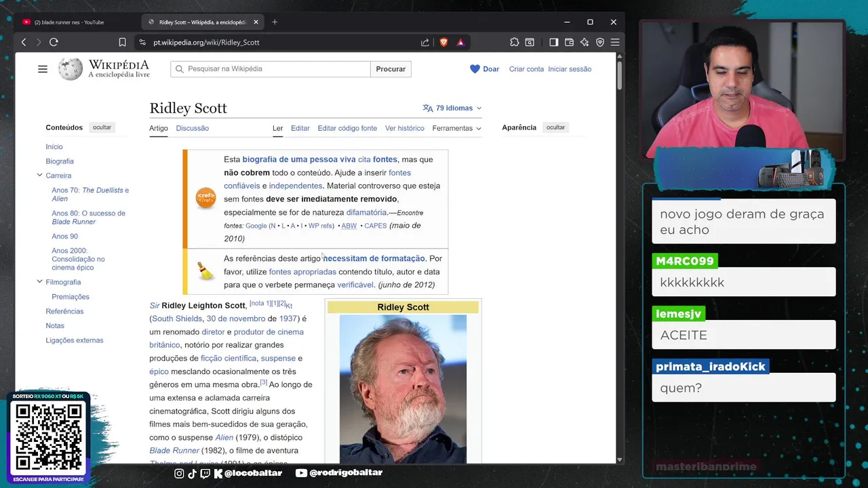
Task: Hide the Conteúdos sidebar with ocultar
Action: (102, 127)
